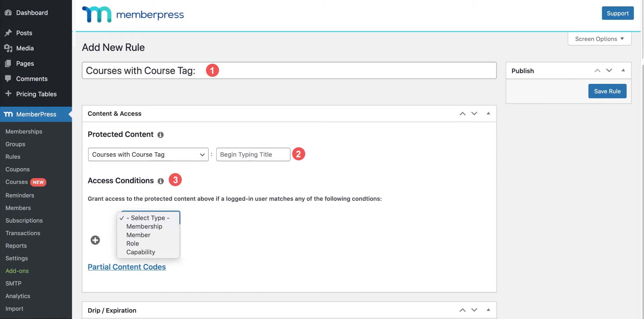Click the rule title input field
Image resolution: width=644 pixels, height=319 pixels.
pyautogui.click(x=289, y=70)
